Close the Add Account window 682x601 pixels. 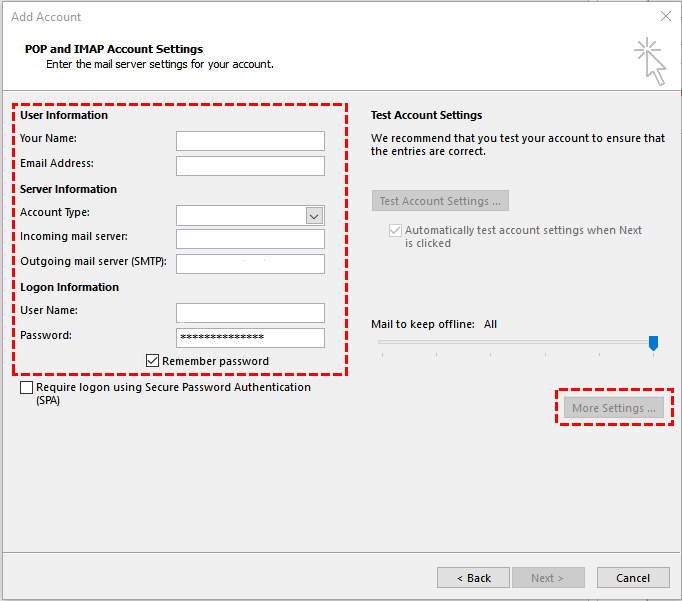pos(665,17)
